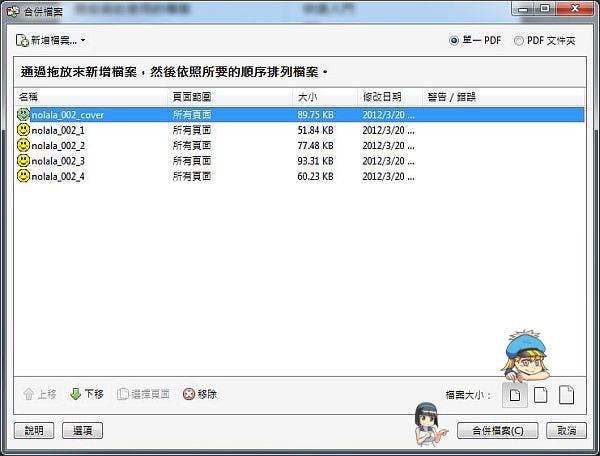The width and height of the screenshot is (600, 456).
Task: Click the 合併檔案 title bar app icon
Action: point(13,11)
